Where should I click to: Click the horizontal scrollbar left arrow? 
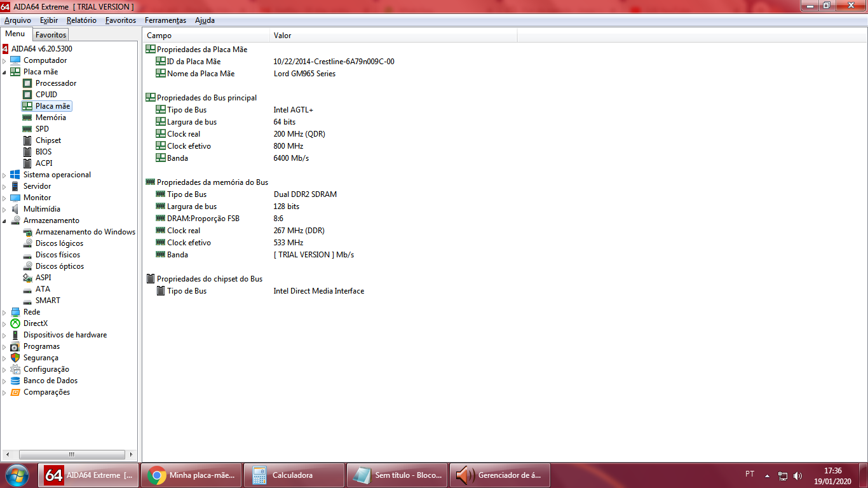(x=7, y=455)
